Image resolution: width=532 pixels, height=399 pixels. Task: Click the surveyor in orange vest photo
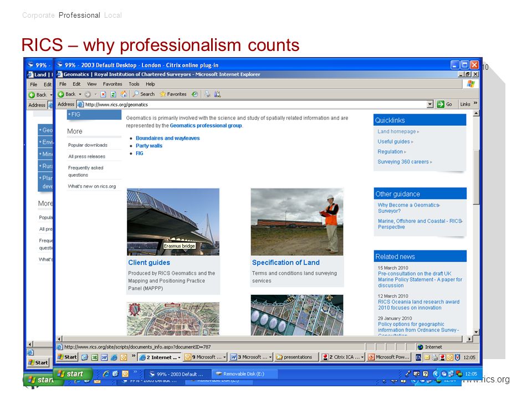297,222
